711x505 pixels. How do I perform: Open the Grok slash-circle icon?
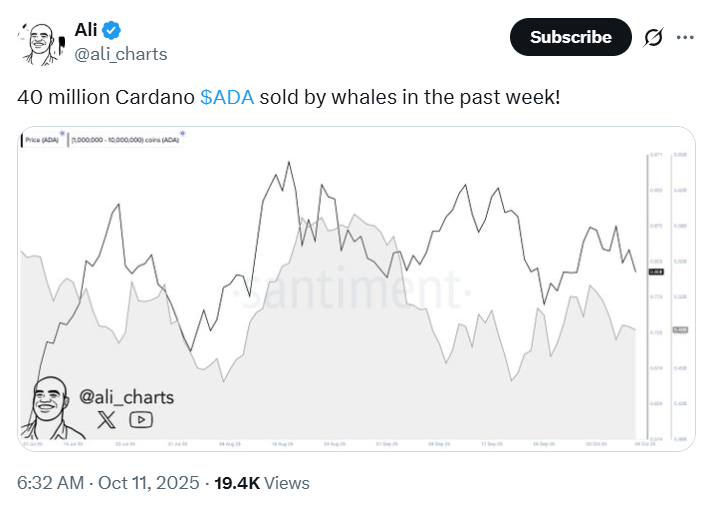(x=653, y=37)
